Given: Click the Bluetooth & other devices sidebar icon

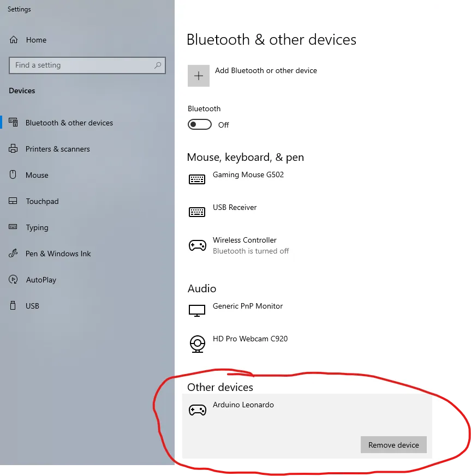Looking at the screenshot, I should tap(13, 122).
